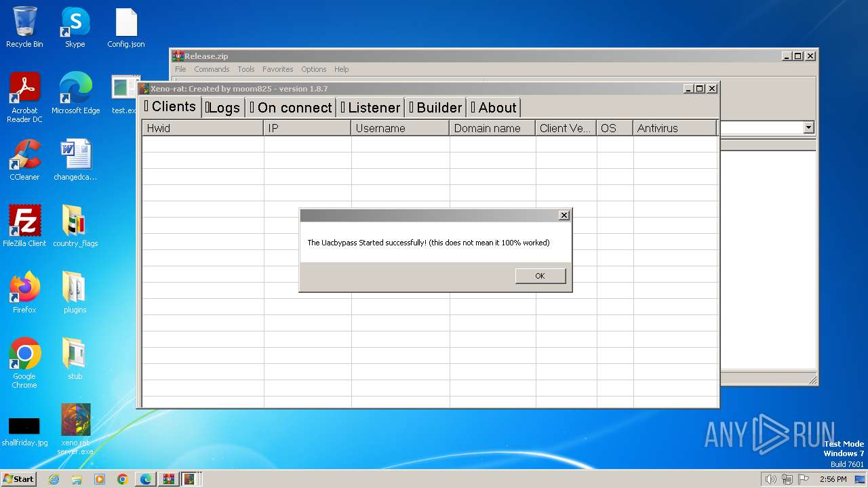Close the Uacbypass message dialog
The width and height of the screenshot is (868, 488).
point(564,216)
